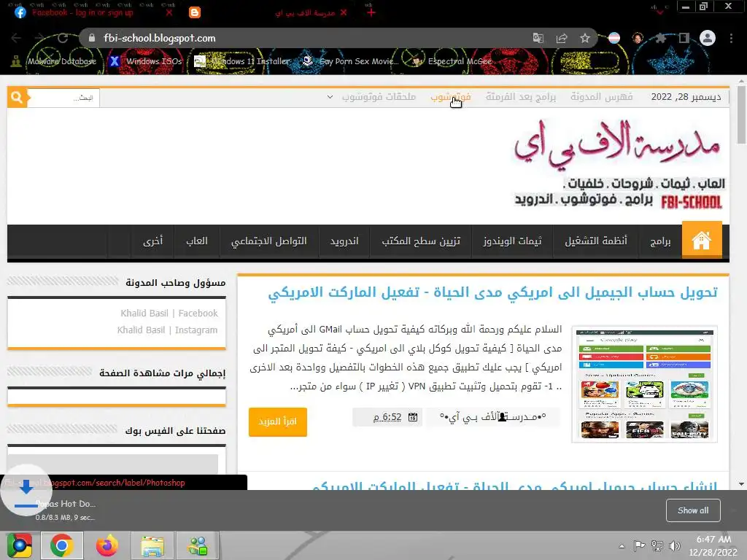Click the Windows start button
The image size is (747, 560).
(x=19, y=545)
